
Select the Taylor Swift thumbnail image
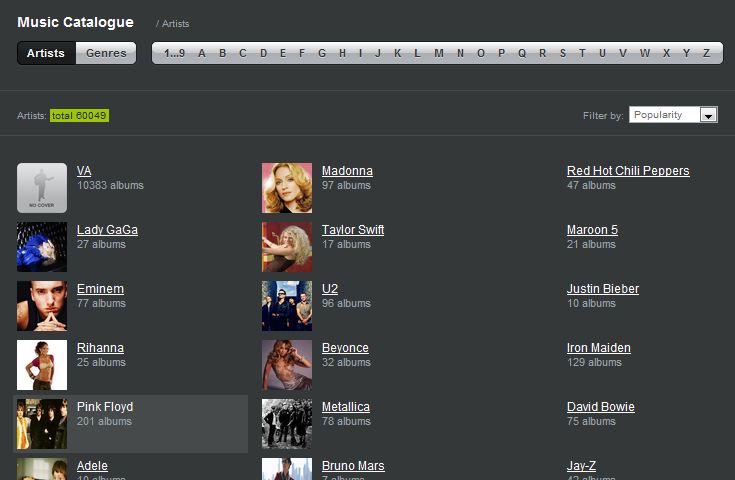(287, 247)
